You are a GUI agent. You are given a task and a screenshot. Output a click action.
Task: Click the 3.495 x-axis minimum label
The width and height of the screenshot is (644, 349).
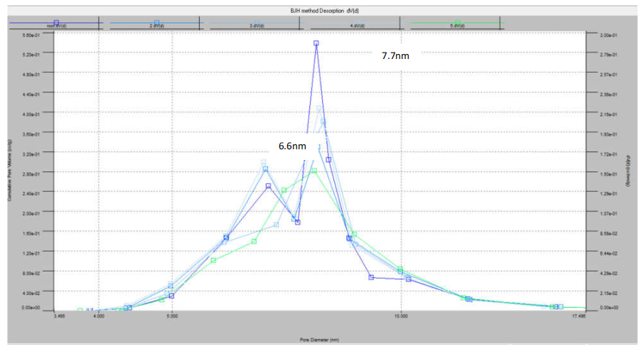[x=59, y=318]
